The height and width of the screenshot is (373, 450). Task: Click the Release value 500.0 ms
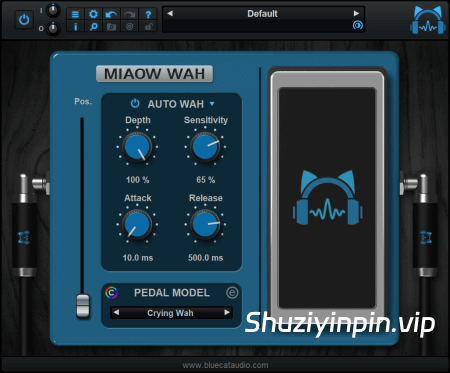205,258
